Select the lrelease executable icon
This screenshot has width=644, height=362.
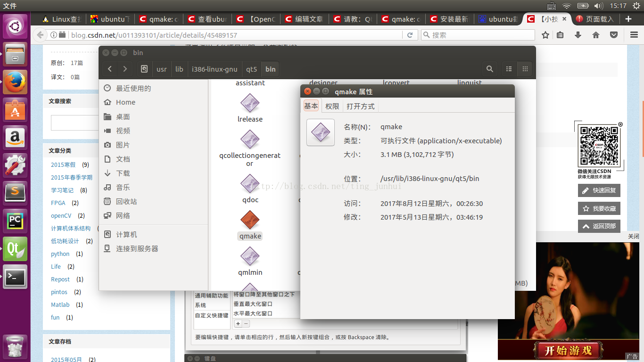pyautogui.click(x=250, y=103)
